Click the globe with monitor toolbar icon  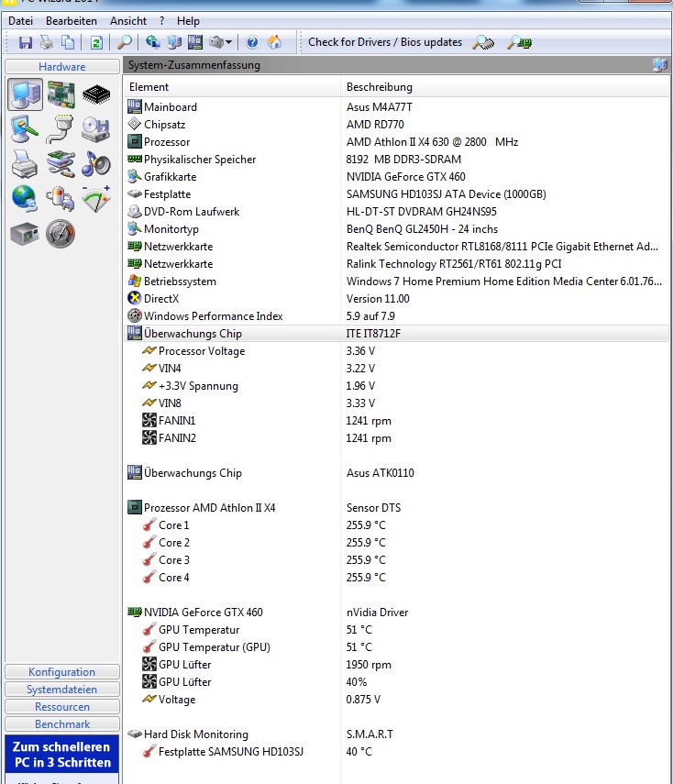[153, 42]
